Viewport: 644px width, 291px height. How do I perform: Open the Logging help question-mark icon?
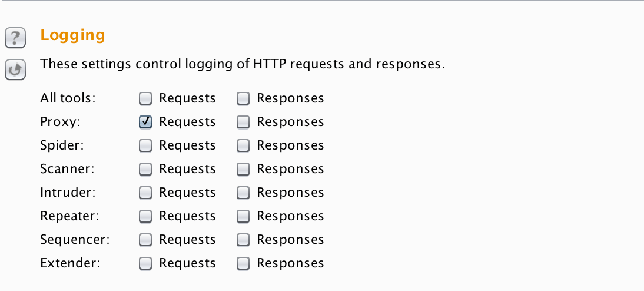click(x=15, y=38)
